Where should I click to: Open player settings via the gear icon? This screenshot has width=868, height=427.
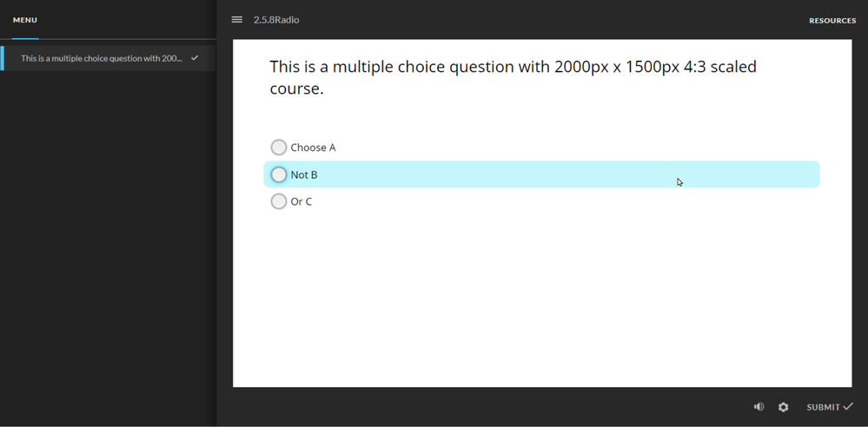tap(784, 407)
